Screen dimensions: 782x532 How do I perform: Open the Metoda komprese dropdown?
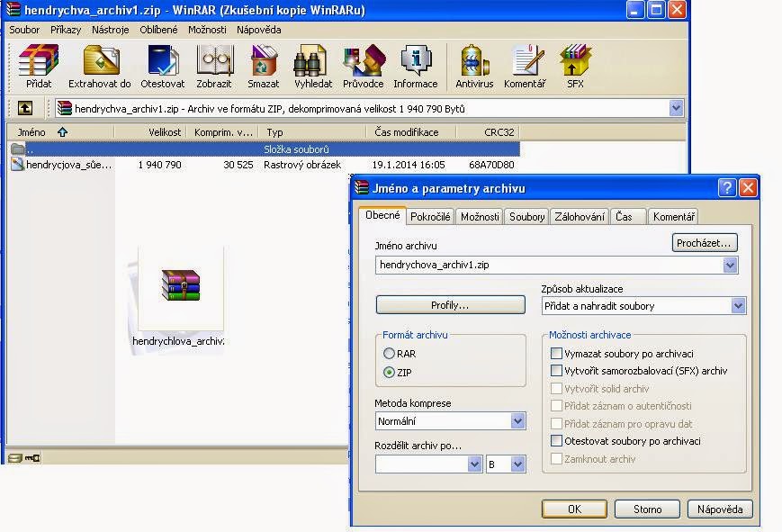pos(517,421)
